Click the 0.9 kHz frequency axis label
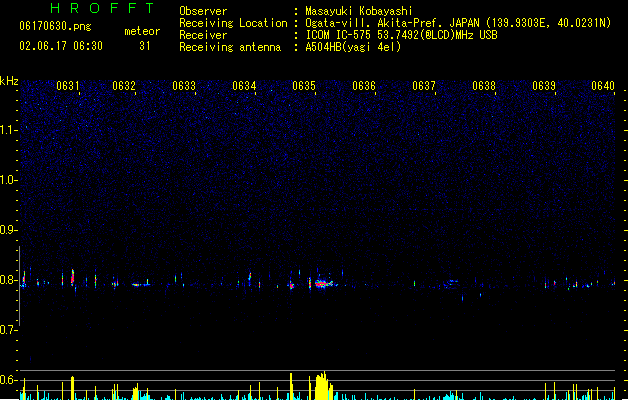Image resolution: width=629 pixels, height=400 pixels. [x=8, y=230]
